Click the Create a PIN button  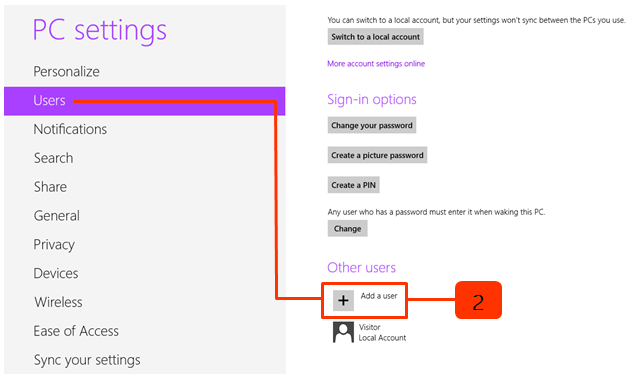coord(353,185)
